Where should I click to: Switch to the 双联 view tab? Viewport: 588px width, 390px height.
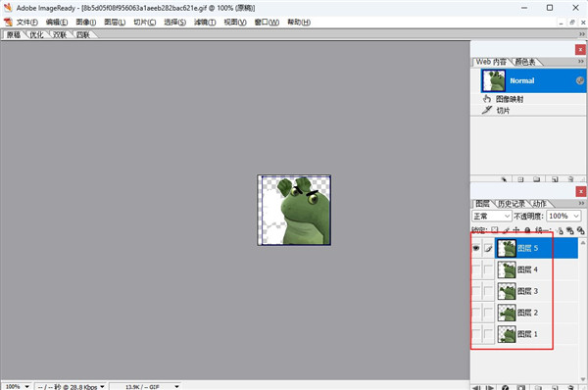click(60, 35)
